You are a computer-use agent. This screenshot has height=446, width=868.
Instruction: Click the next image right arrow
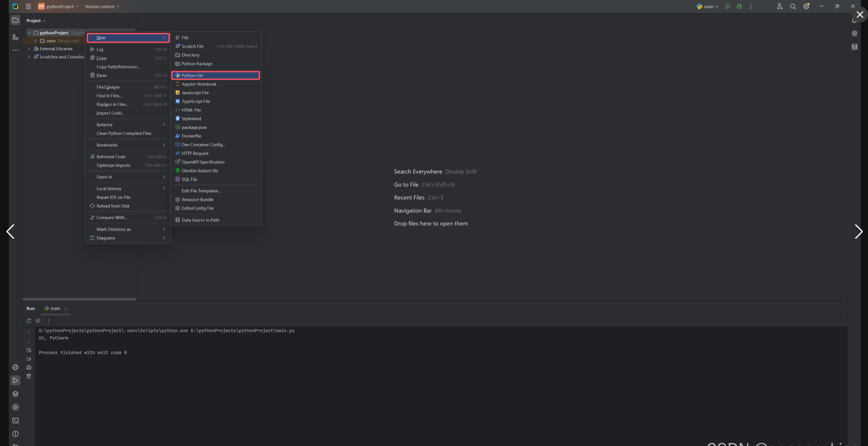point(858,232)
